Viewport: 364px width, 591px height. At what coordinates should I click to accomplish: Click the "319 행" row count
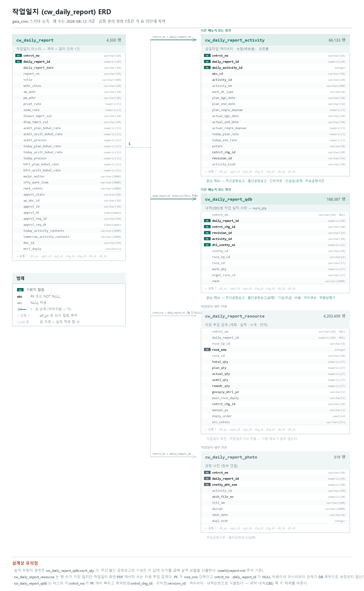click(x=340, y=457)
